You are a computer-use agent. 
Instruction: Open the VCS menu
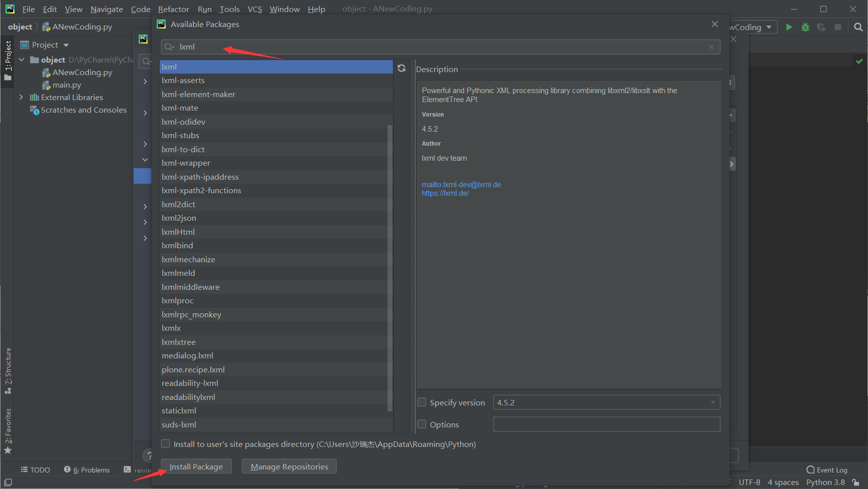click(x=255, y=9)
